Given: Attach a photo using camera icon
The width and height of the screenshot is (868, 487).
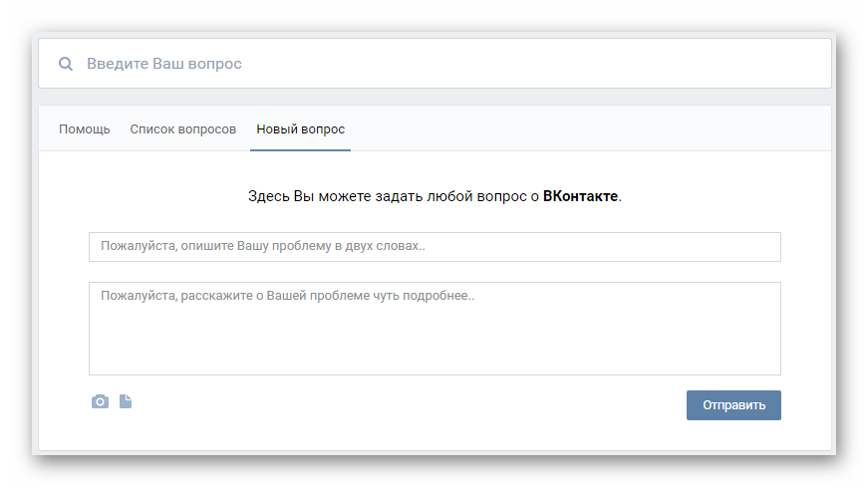Looking at the screenshot, I should [100, 402].
